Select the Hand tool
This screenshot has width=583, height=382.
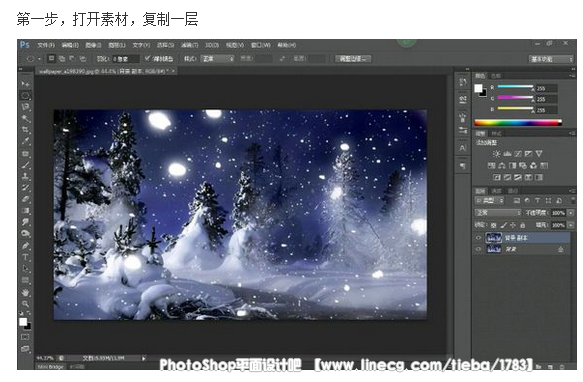(x=25, y=292)
